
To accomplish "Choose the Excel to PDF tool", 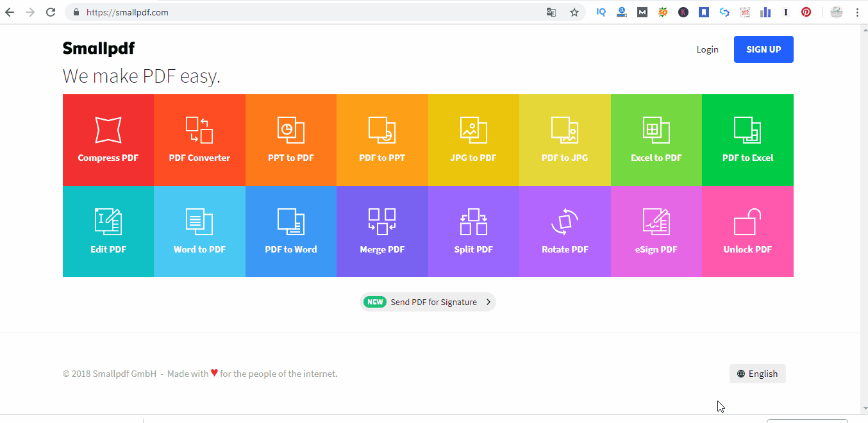I will pyautogui.click(x=656, y=140).
